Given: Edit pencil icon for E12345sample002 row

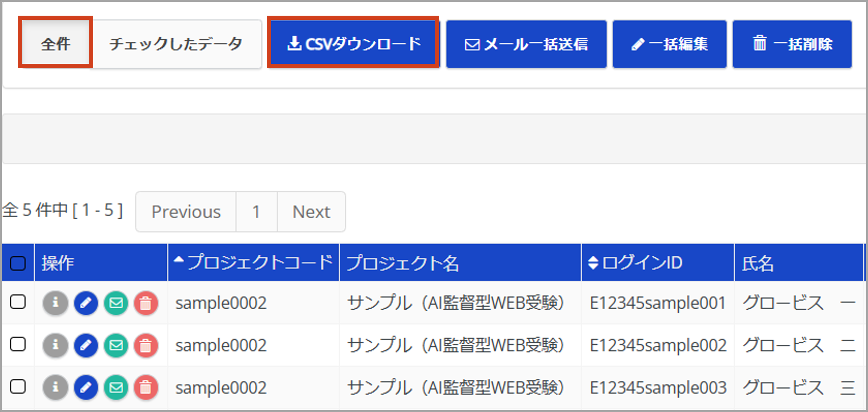Looking at the screenshot, I should [86, 345].
